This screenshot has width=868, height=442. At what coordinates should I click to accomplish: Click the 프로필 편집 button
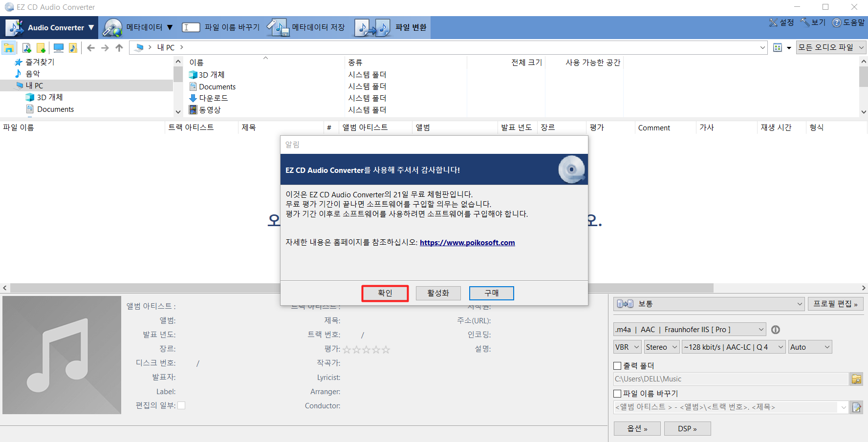click(835, 304)
